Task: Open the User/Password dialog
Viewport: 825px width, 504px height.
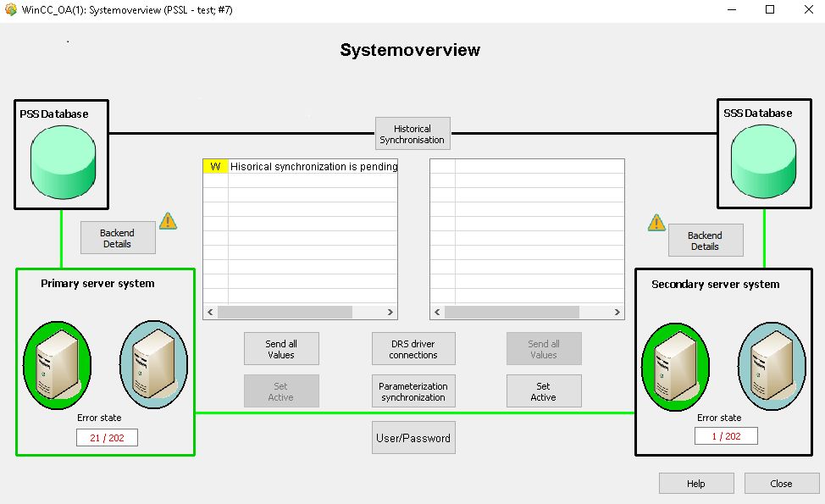Action: coord(413,438)
